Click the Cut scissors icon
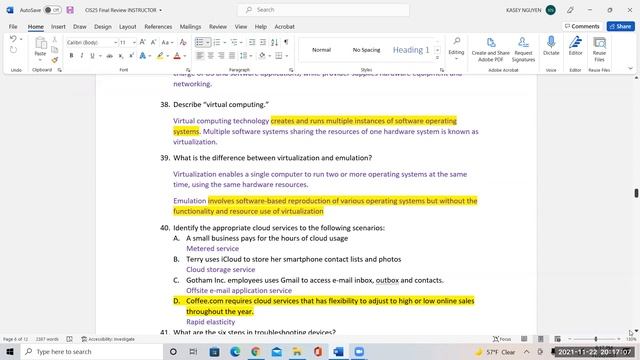640x360 pixels. (54, 40)
